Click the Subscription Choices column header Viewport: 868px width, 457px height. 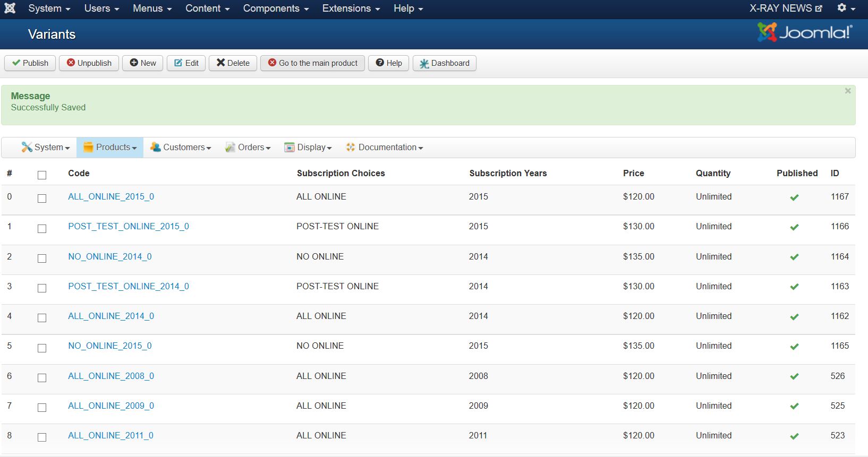click(341, 174)
